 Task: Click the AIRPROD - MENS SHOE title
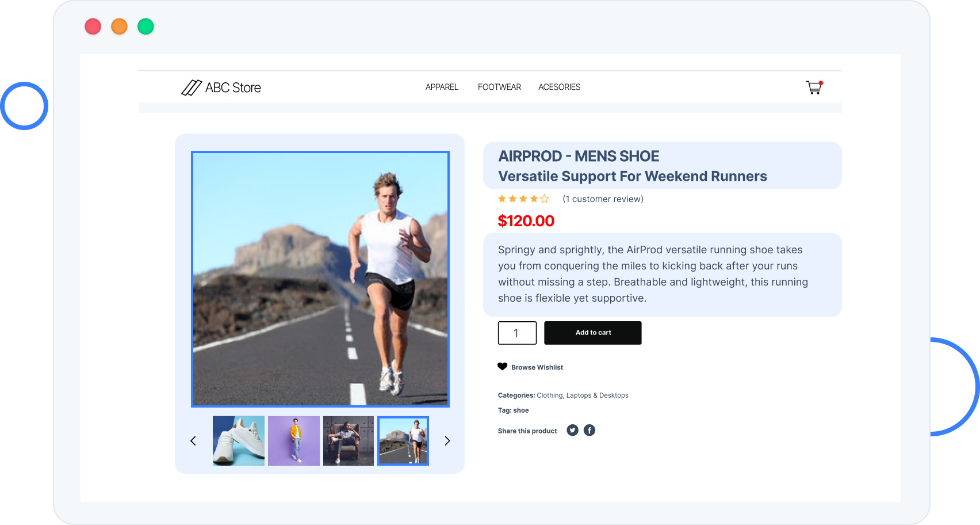[x=579, y=157]
